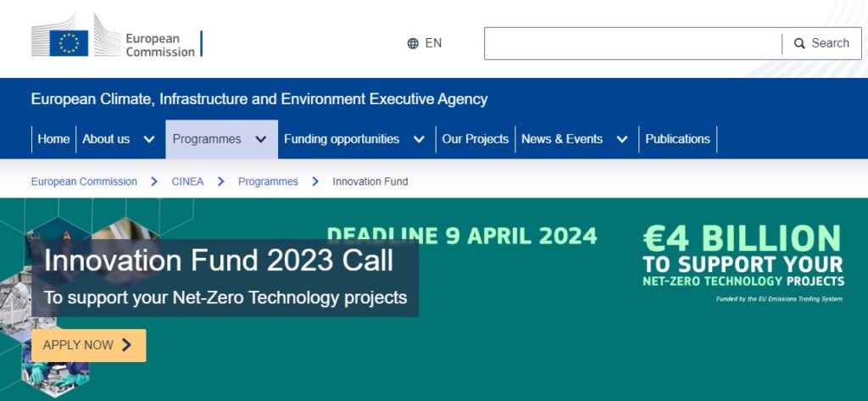Click breadcrumb chevron after European Commission
Screen dimensions: 868x401
coord(154,181)
